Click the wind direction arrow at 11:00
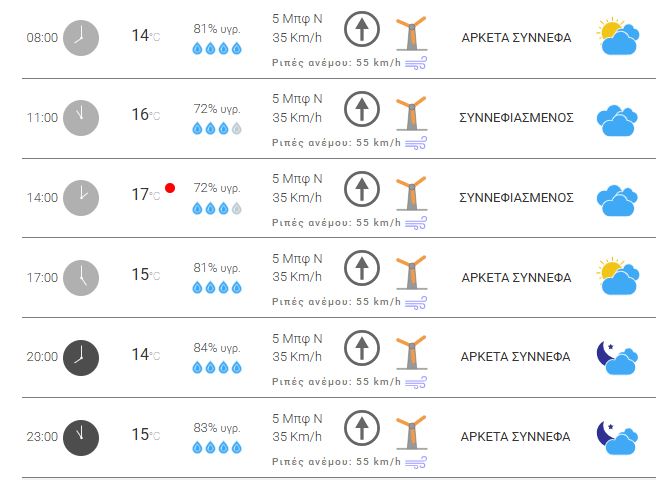Image resolution: width=662 pixels, height=480 pixels. [x=361, y=108]
